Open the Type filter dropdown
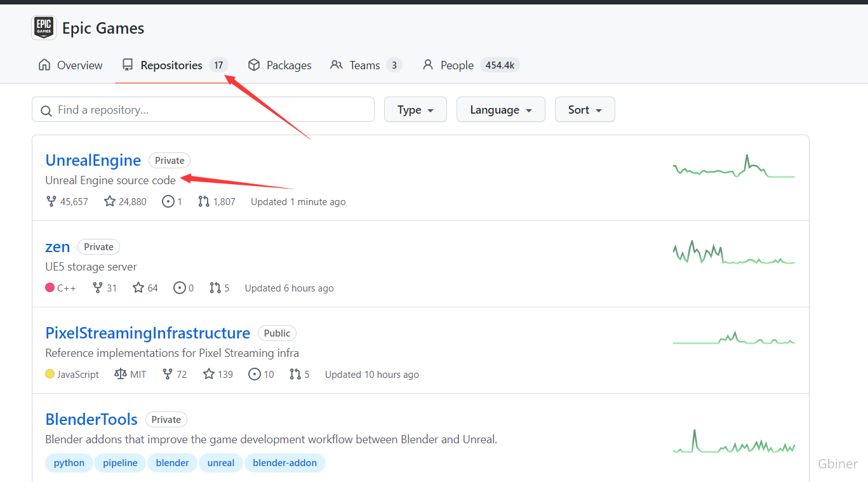The height and width of the screenshot is (482, 868). (415, 110)
